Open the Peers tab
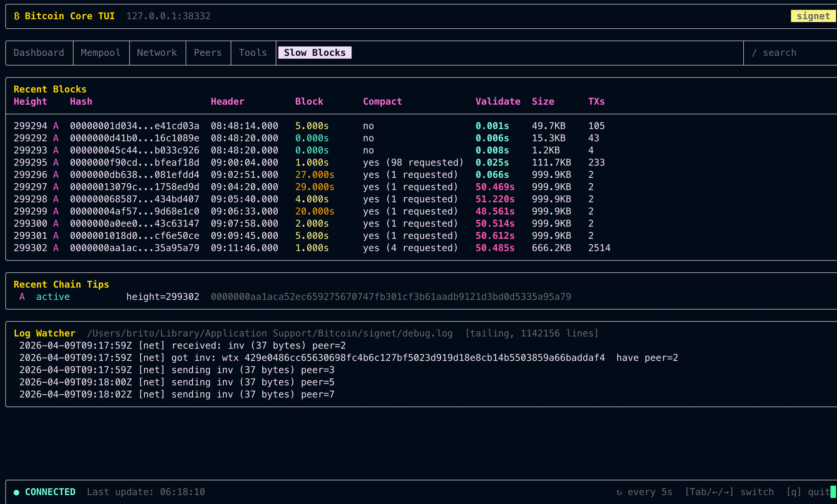Image resolution: width=837 pixels, height=504 pixels. tap(208, 53)
